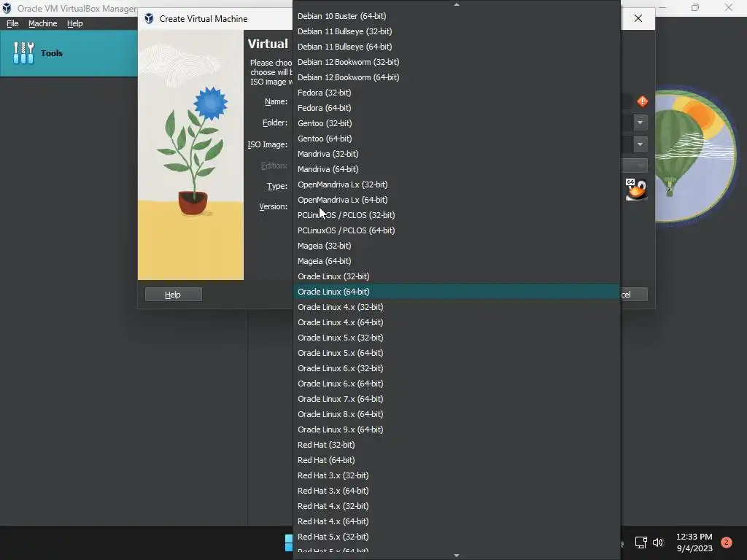Select Oracle Linux 6.x (64-bit)
The width and height of the screenshot is (747, 560).
(x=457, y=384)
